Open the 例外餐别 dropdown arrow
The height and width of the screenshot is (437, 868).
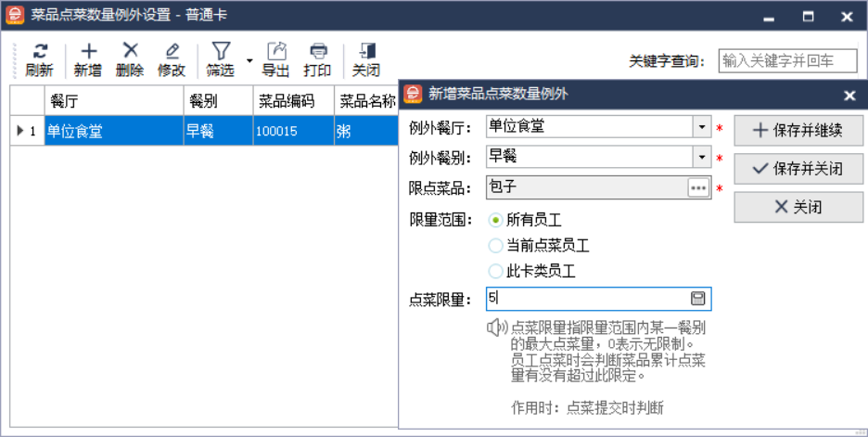click(x=702, y=158)
